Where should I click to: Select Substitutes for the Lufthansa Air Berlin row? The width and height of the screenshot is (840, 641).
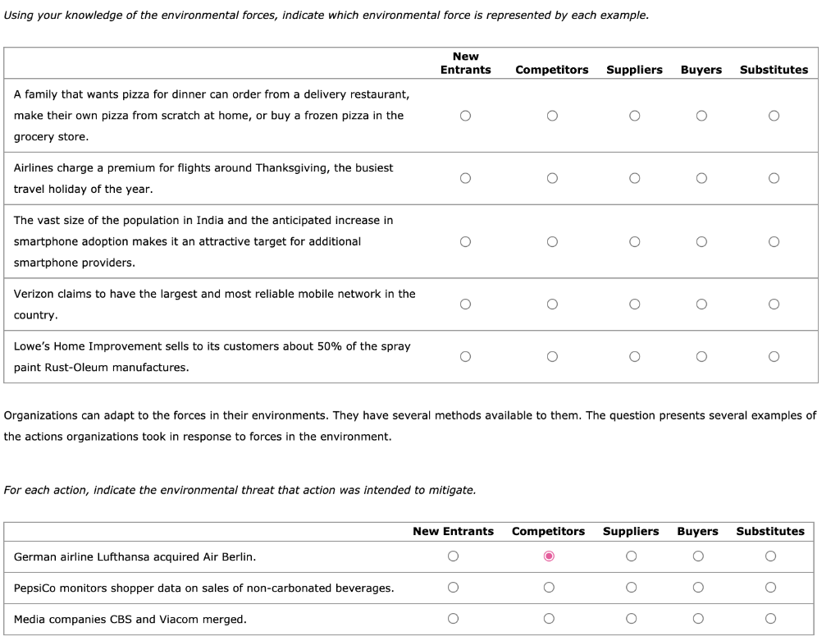(769, 556)
